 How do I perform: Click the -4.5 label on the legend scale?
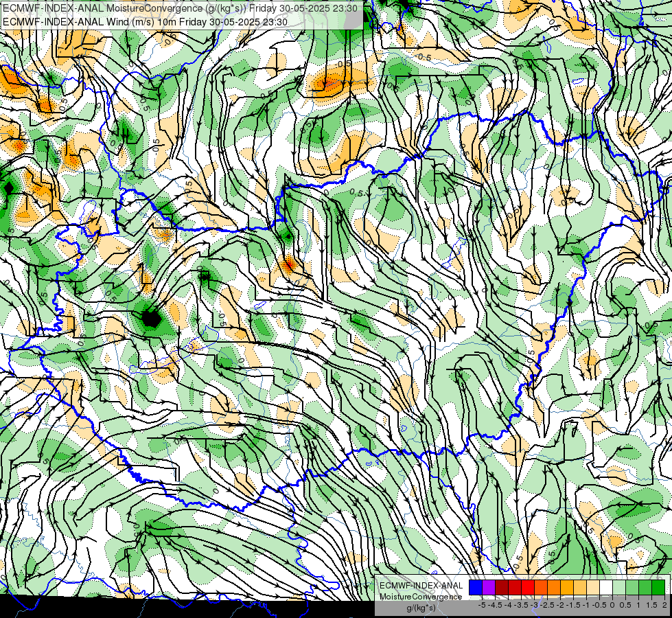(495, 605)
